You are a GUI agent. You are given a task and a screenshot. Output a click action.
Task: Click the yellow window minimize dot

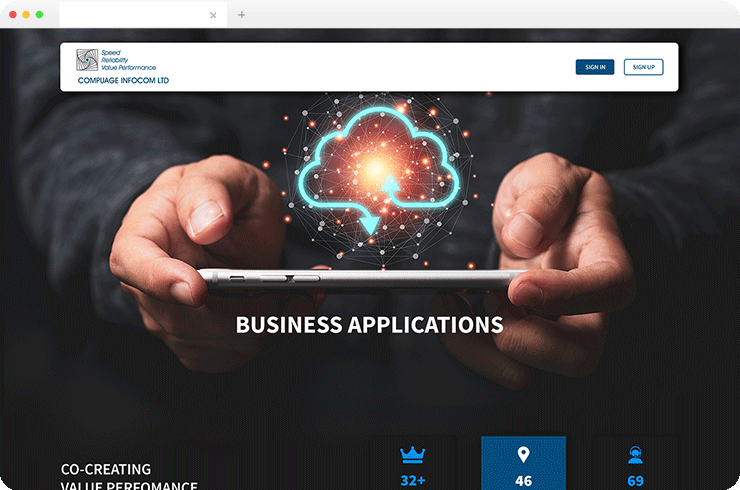(x=26, y=15)
